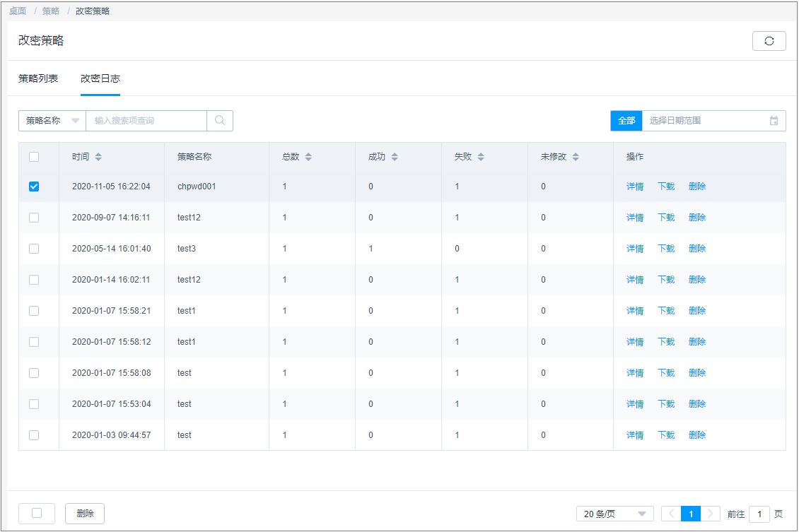The height and width of the screenshot is (532, 799).
Task: Sort by 时间 column arrows
Action: click(98, 157)
